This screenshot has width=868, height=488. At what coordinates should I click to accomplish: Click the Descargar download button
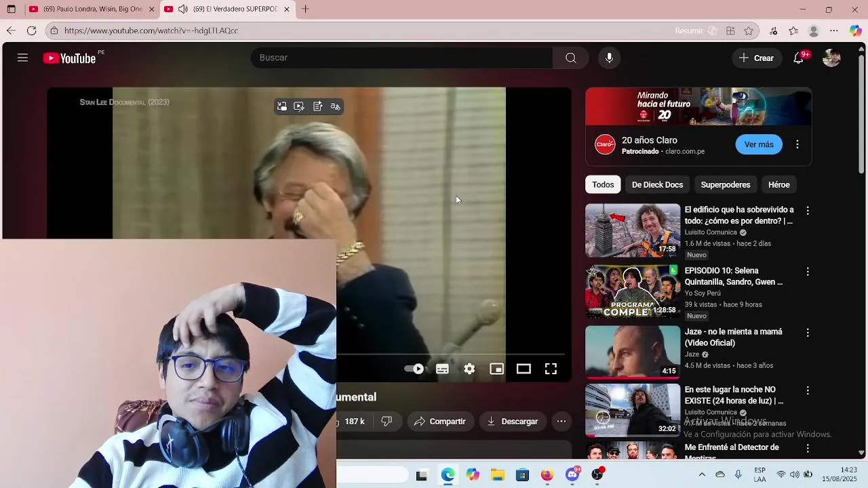[x=513, y=422]
